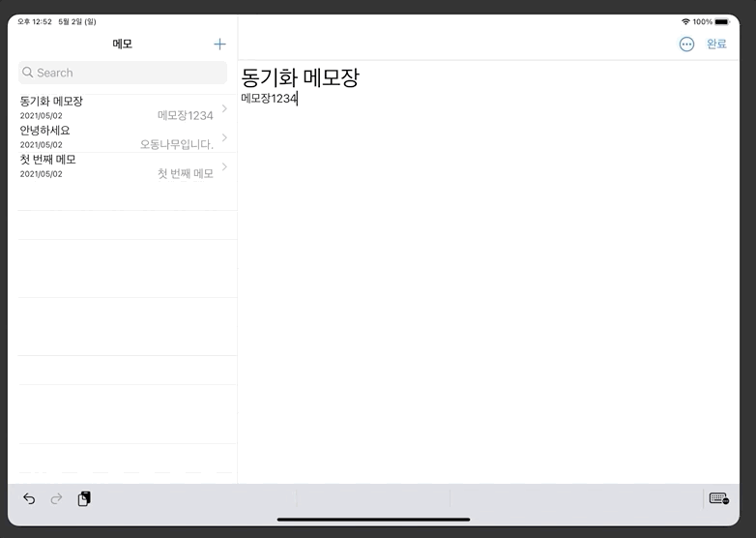Viewport: 756px width, 538px height.
Task: Expand chevron on 동기화 메모장 row
Action: pos(224,108)
